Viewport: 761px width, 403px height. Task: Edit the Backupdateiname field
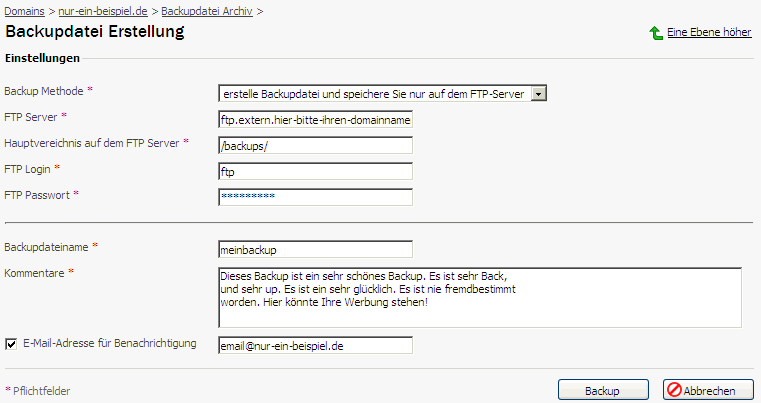[315, 250]
